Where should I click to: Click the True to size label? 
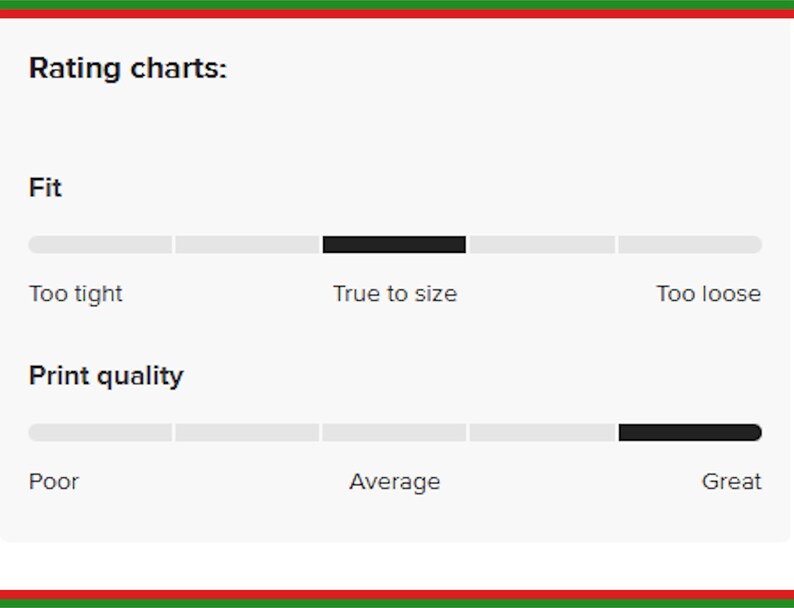tap(395, 294)
